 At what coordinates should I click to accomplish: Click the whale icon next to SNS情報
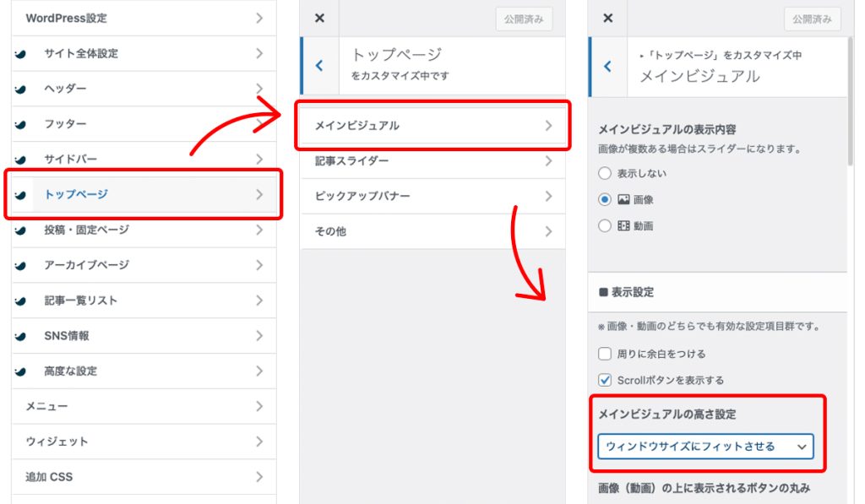(x=20, y=336)
